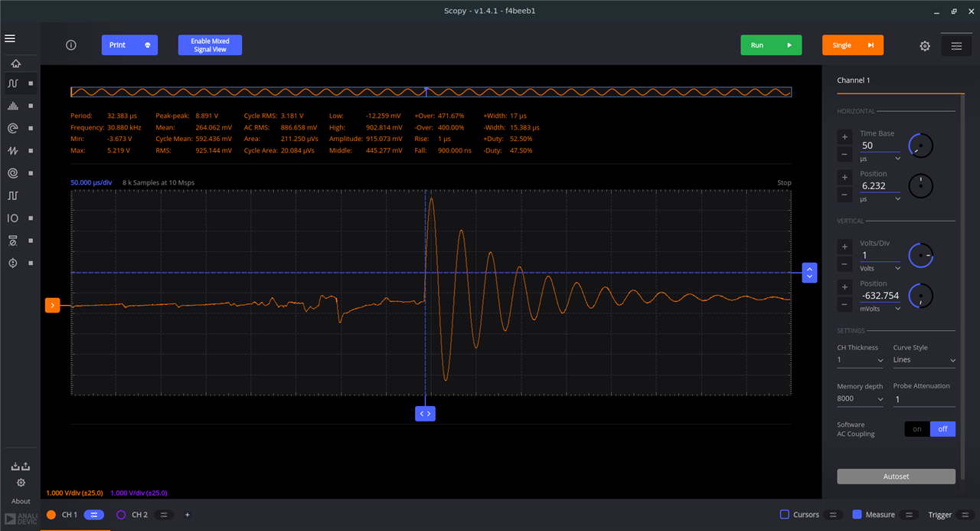The height and width of the screenshot is (531, 980).
Task: Disable the Measure checkbox
Action: (857, 515)
